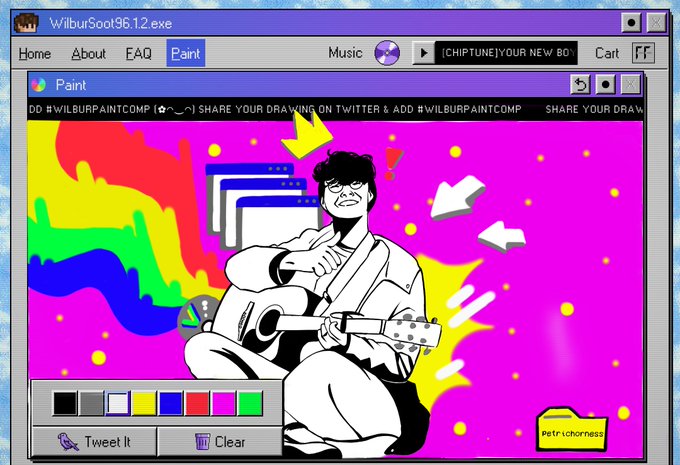
Task: Click the WilburSoot96.1.2.exe title text
Action: point(111,23)
